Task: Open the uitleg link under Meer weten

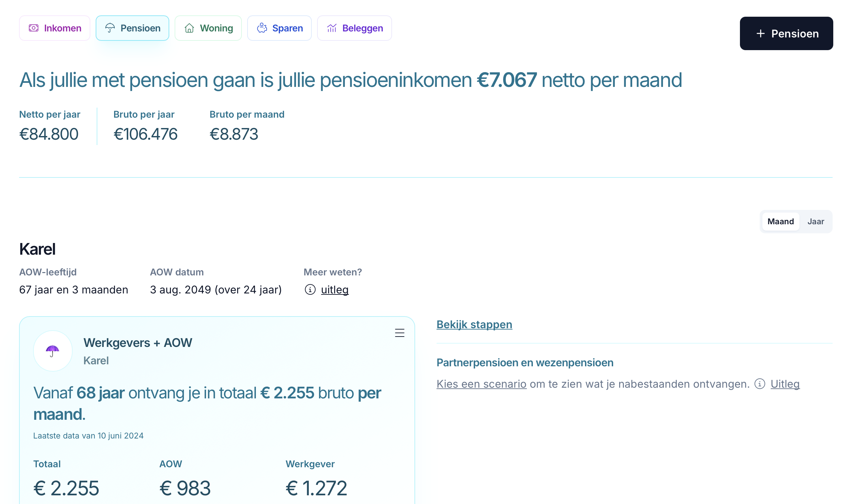Action: 335,290
